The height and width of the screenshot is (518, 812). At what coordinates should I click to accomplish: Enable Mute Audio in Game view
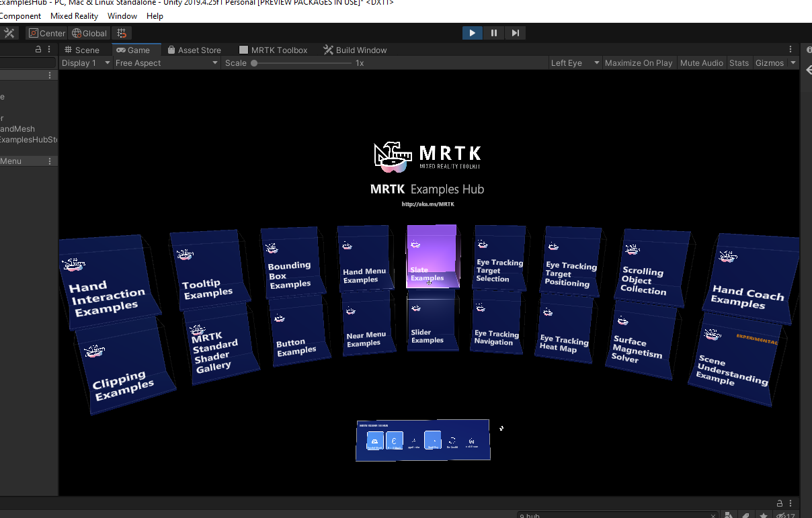pos(702,63)
